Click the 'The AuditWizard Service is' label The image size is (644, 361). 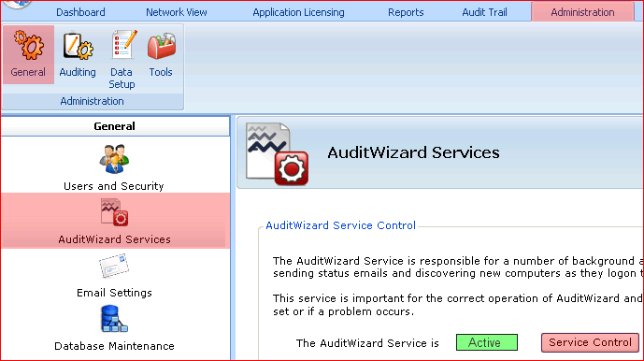(367, 343)
